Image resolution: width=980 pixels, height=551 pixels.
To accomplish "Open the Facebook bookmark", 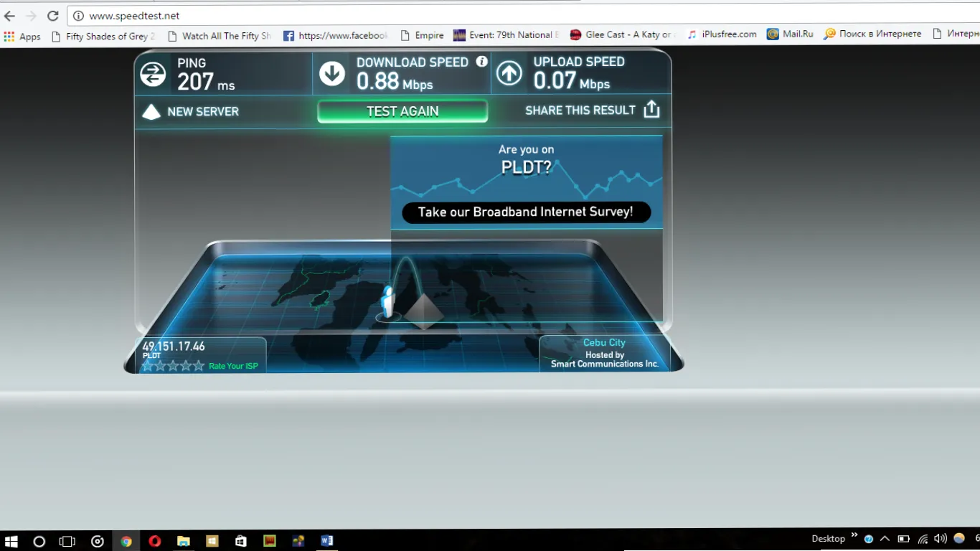I will coord(335,35).
